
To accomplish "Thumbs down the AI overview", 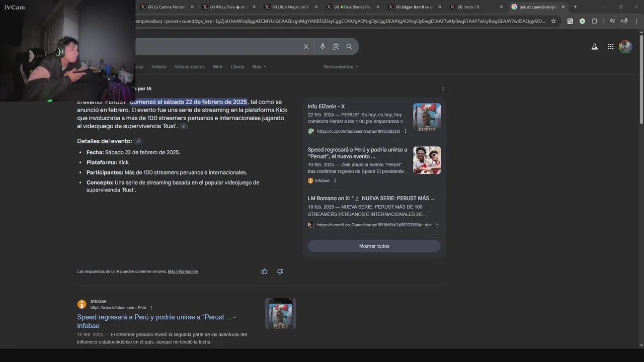I will pos(280,271).
